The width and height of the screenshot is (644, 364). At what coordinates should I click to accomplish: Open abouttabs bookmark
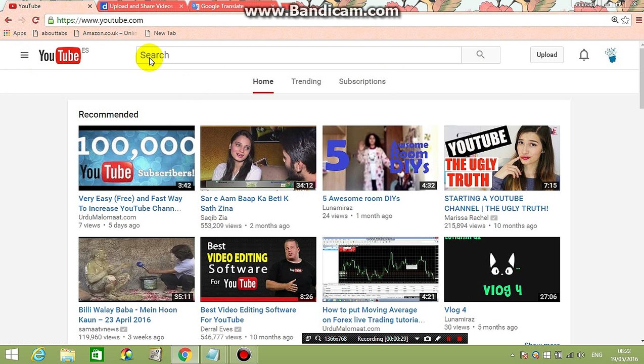pyautogui.click(x=49, y=33)
